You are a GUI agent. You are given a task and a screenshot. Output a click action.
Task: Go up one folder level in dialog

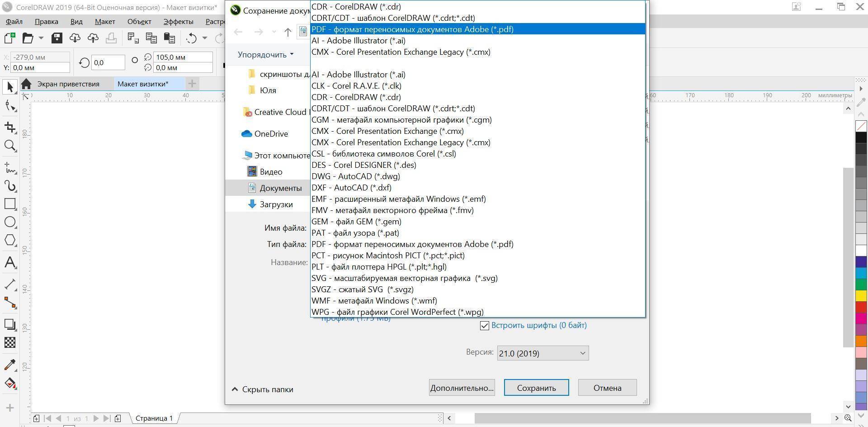tap(288, 32)
